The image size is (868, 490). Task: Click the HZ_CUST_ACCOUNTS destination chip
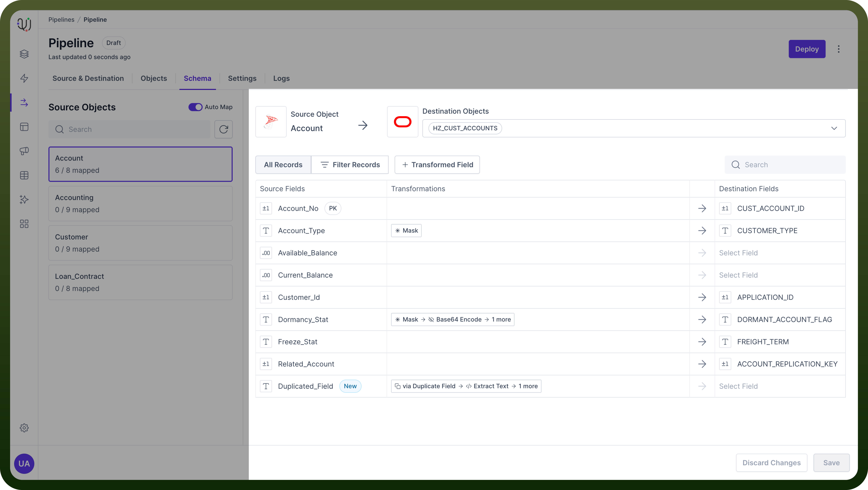(465, 128)
